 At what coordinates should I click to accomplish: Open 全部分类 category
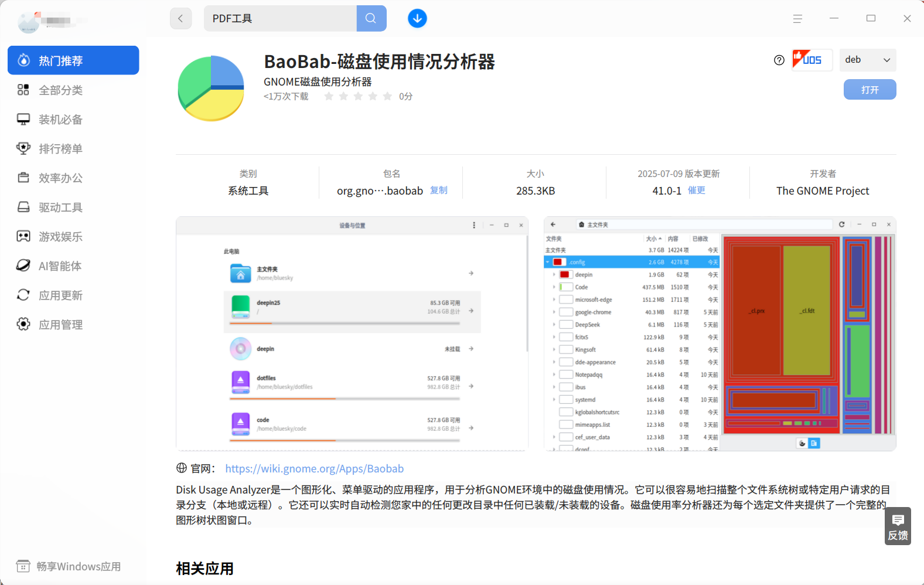pyautogui.click(x=73, y=90)
